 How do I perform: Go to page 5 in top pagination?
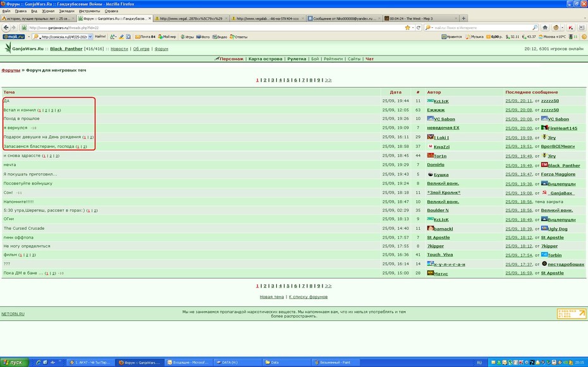click(288, 80)
